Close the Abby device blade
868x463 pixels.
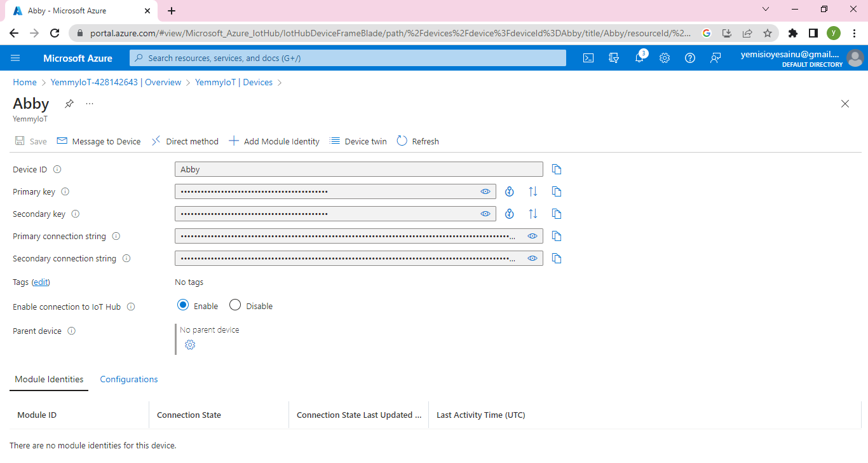(845, 104)
